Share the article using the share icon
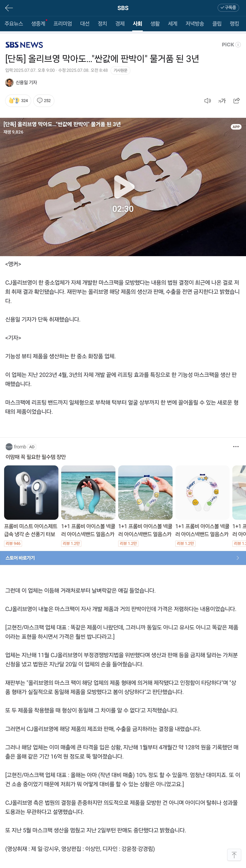Image resolution: width=246 pixels, height=868 pixels. [237, 101]
